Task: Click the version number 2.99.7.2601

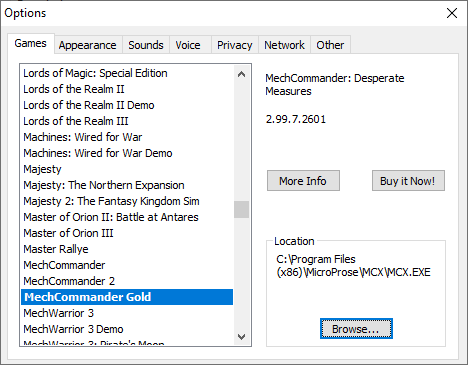Action: [296, 119]
